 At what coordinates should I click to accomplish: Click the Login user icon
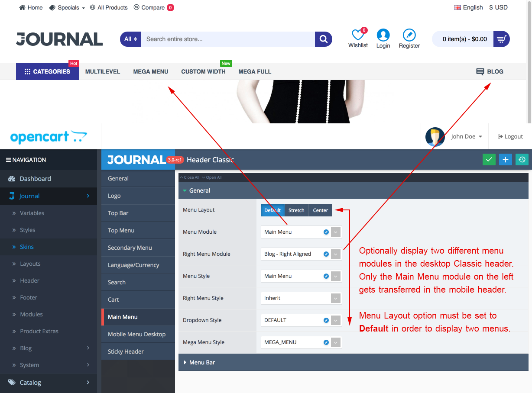[383, 35]
